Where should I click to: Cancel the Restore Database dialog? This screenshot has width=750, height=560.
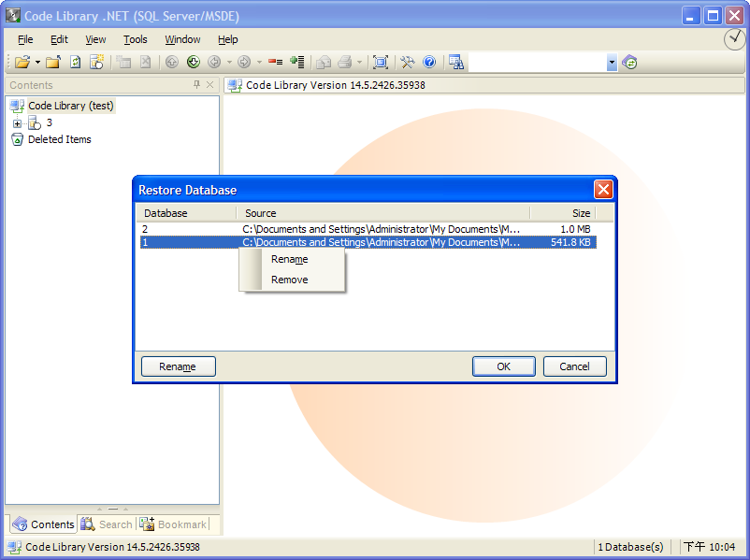(575, 366)
